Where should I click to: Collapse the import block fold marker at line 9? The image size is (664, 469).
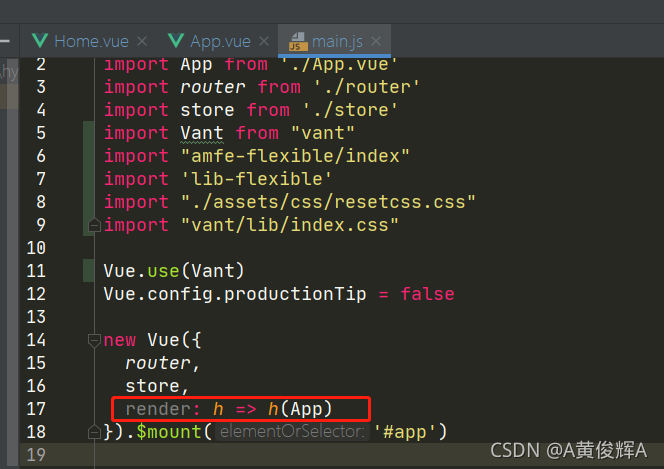(x=96, y=225)
